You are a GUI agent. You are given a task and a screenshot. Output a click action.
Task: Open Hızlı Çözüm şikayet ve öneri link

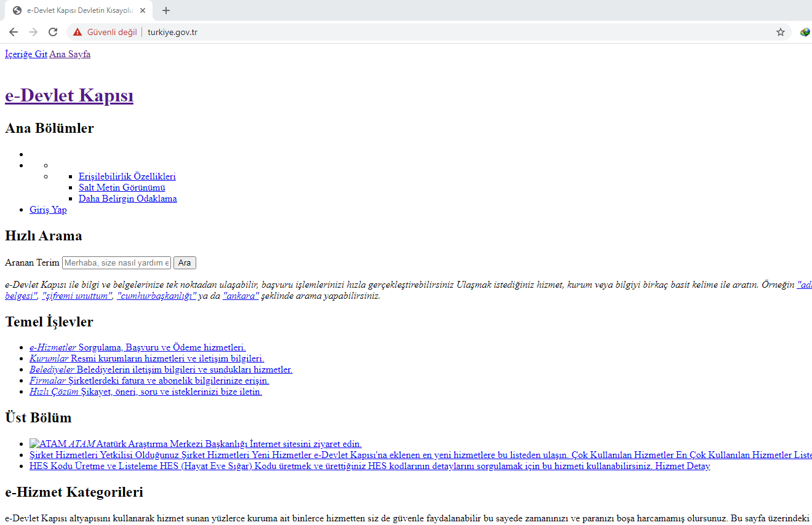(146, 392)
